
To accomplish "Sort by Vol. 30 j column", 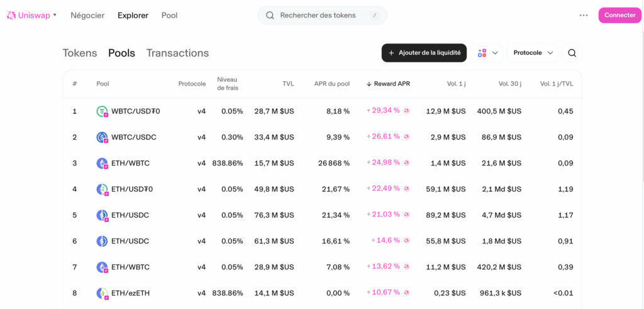I will [x=510, y=84].
